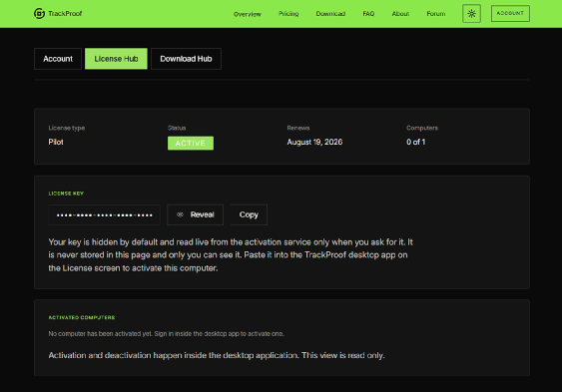Toggle the light/dark theme sun icon
Viewport: 562px width, 392px height.
(x=471, y=14)
